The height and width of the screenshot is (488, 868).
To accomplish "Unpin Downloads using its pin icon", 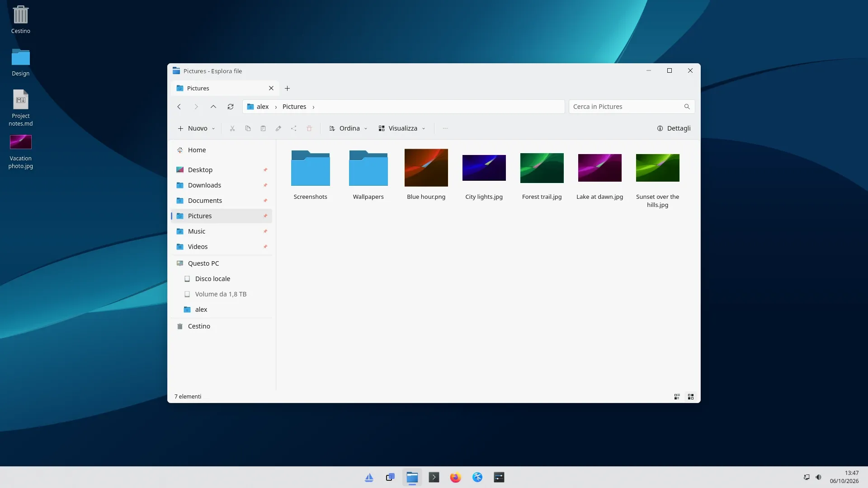I will [265, 185].
